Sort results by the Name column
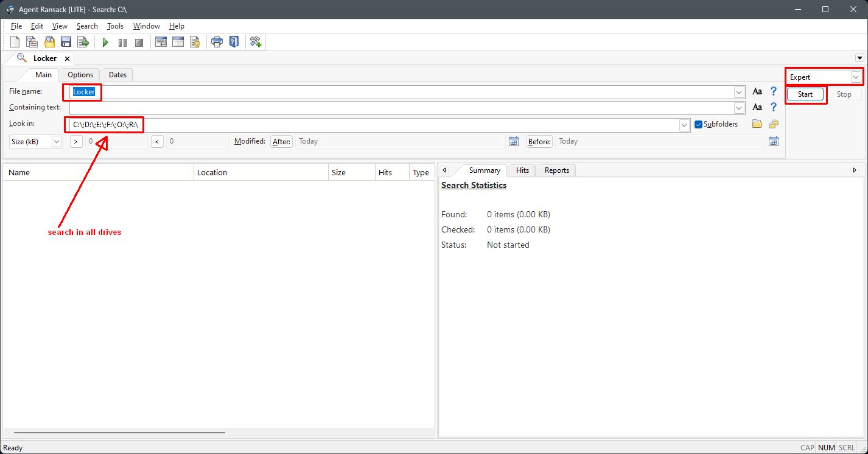Screen dimensions: 868x454 tap(99, 172)
